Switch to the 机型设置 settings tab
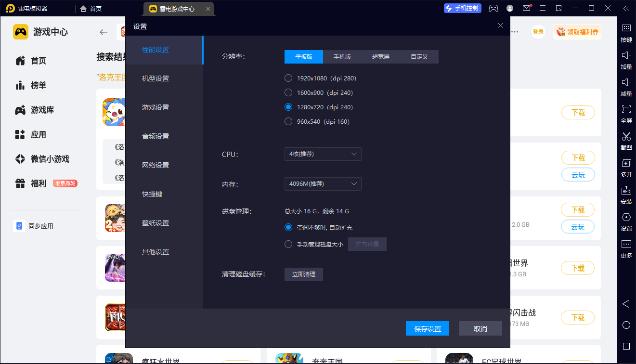This screenshot has width=636, height=364. tap(164, 78)
